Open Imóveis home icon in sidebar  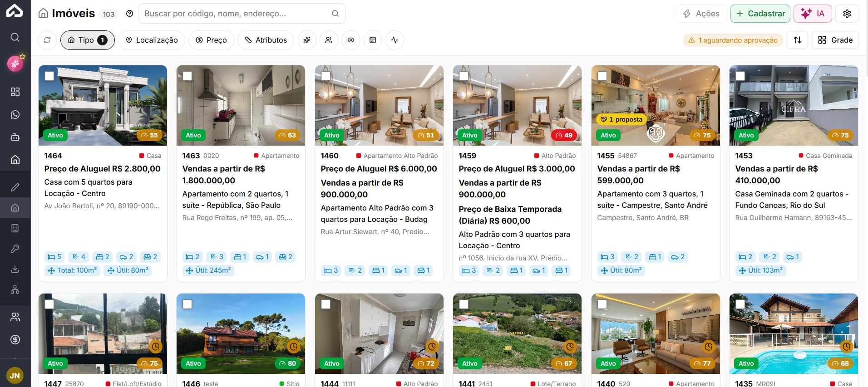pos(15,160)
